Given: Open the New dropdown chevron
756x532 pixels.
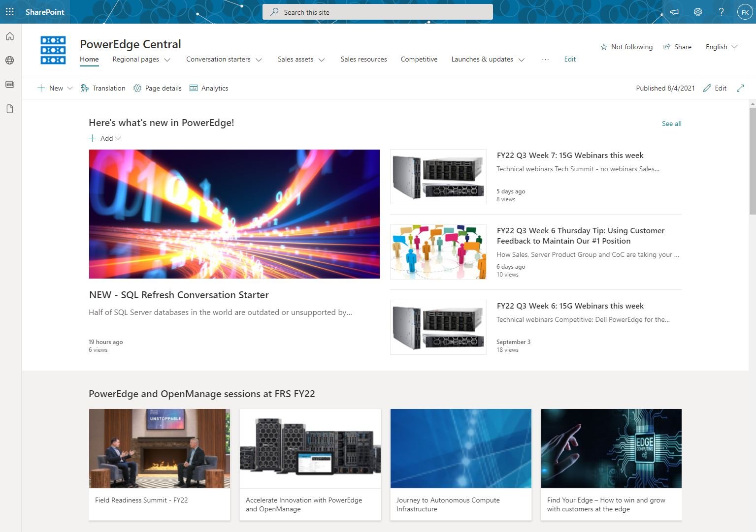Looking at the screenshot, I should [70, 88].
